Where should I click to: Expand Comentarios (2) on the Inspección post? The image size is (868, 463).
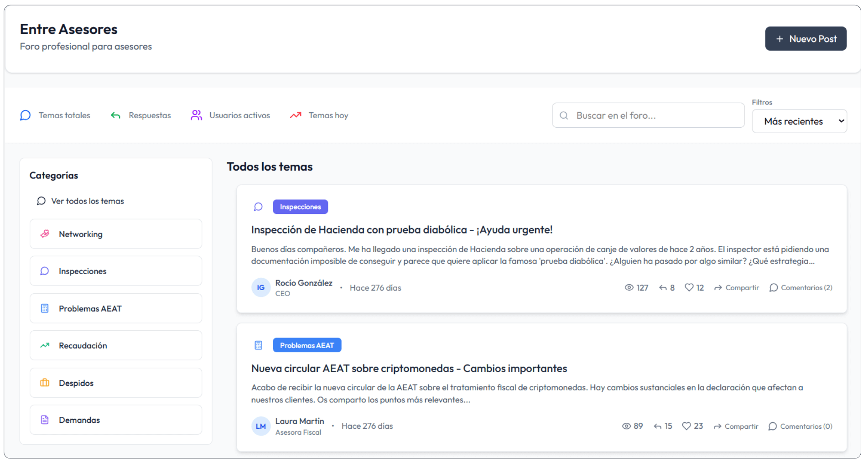[801, 287]
